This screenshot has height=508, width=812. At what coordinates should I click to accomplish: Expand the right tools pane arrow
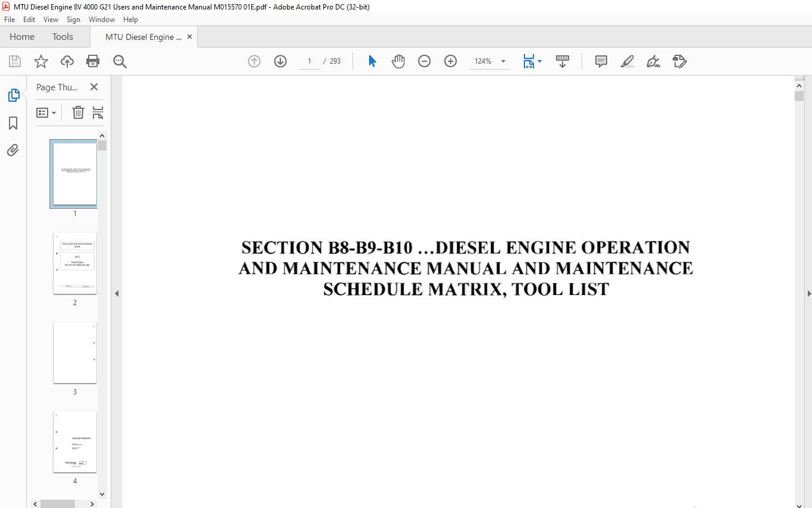pyautogui.click(x=808, y=293)
